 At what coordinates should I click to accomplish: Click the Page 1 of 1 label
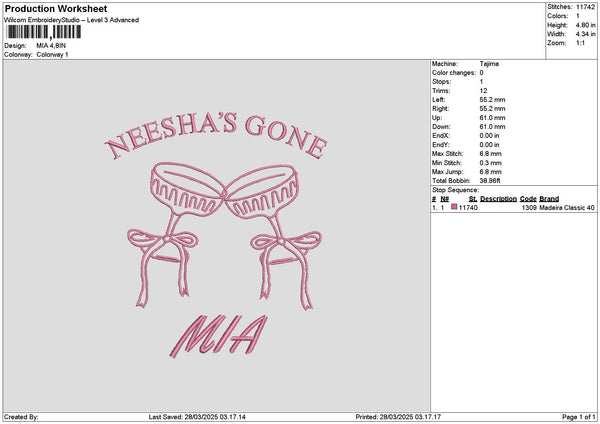[579, 417]
